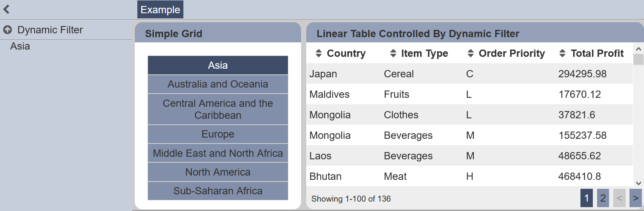Go to previous page arrow
Image resolution: width=644 pixels, height=211 pixels.
coord(619,198)
